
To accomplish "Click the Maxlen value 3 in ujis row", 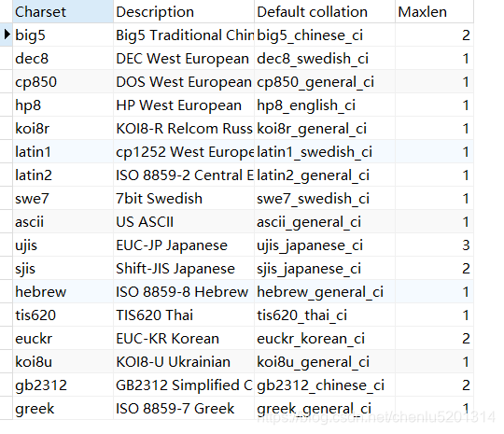I will click(x=434, y=245).
